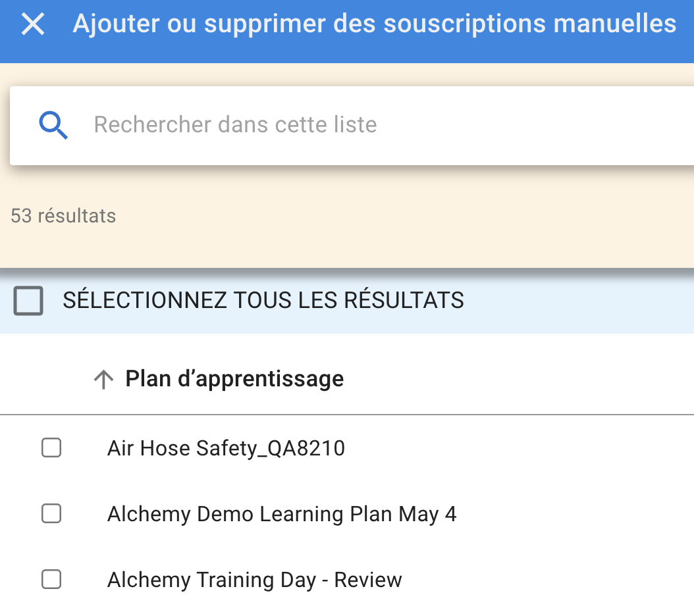
Task: Click the Alchemy Training Day - Review name
Action: (x=254, y=580)
